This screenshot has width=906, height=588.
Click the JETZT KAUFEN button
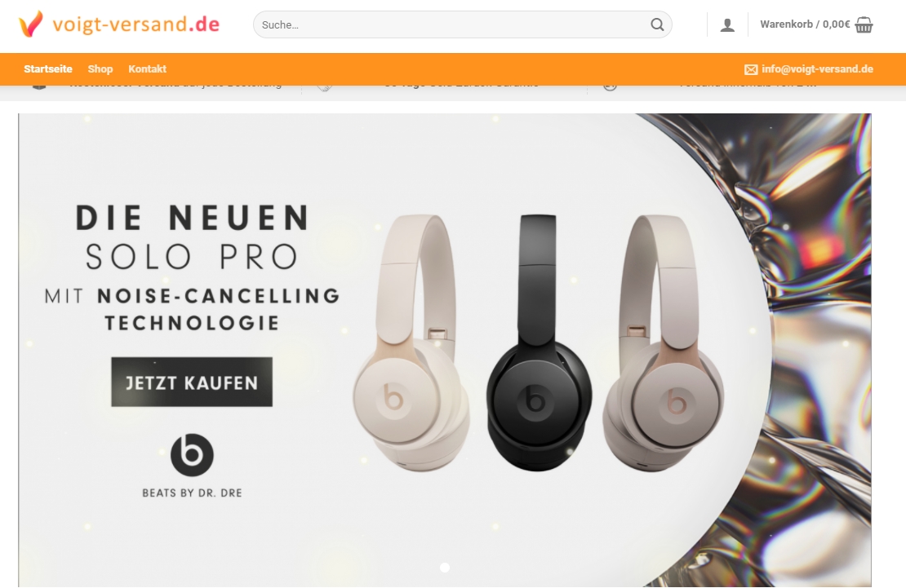[192, 382]
